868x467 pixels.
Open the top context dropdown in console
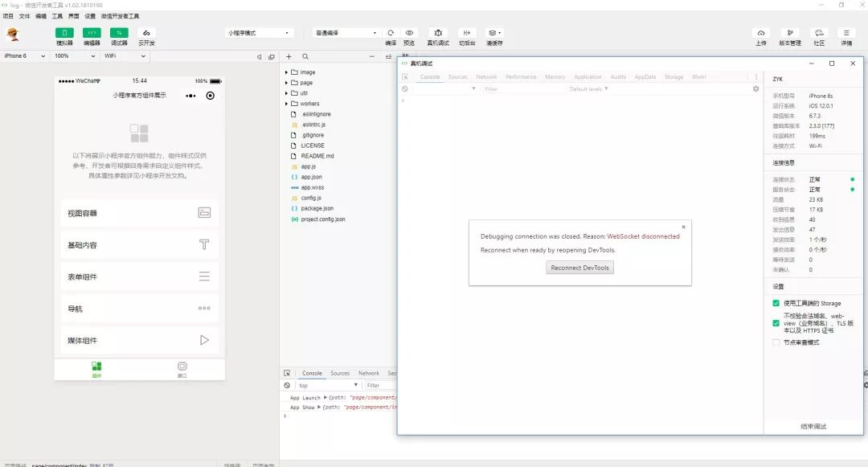click(328, 385)
